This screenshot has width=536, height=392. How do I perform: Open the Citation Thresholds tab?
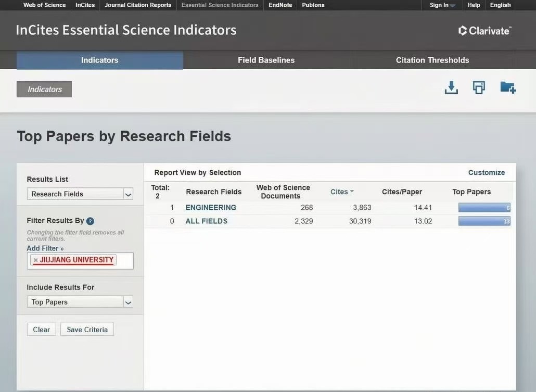[x=432, y=60]
